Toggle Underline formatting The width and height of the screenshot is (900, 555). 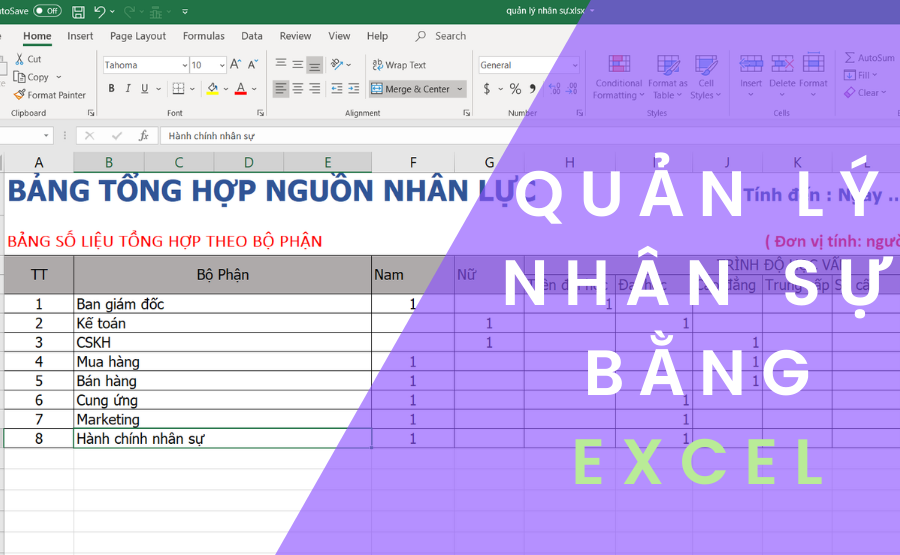(x=145, y=89)
